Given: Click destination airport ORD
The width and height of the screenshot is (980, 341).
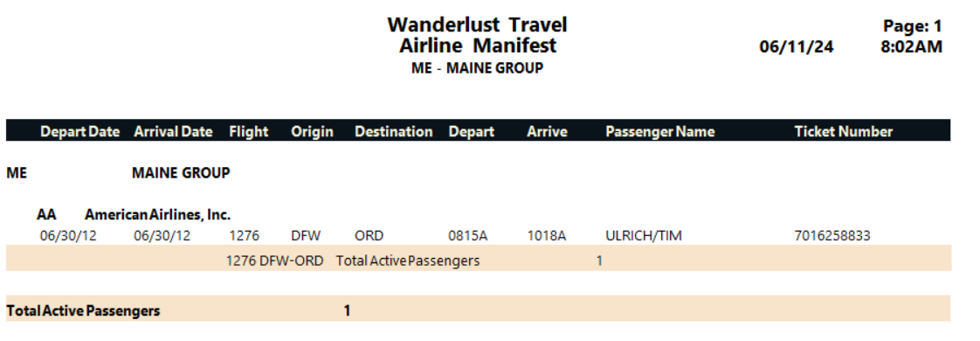Looking at the screenshot, I should click(369, 236).
